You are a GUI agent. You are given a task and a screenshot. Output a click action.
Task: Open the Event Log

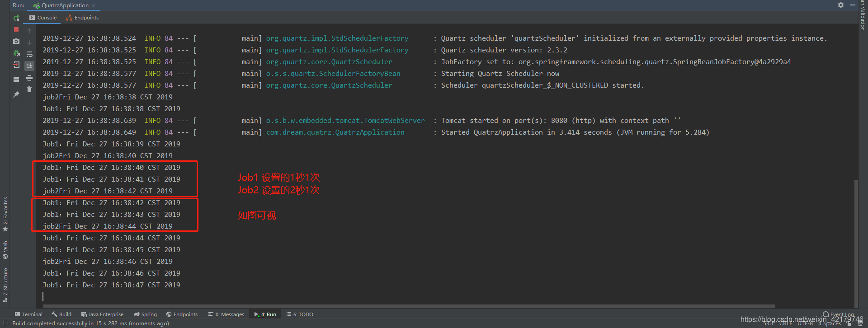tap(839, 315)
